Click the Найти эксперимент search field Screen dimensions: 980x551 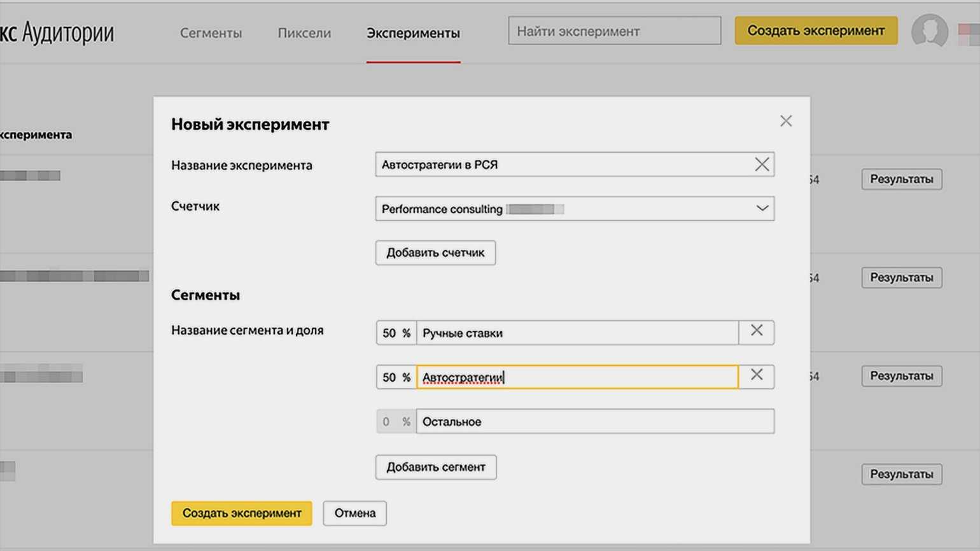(615, 31)
